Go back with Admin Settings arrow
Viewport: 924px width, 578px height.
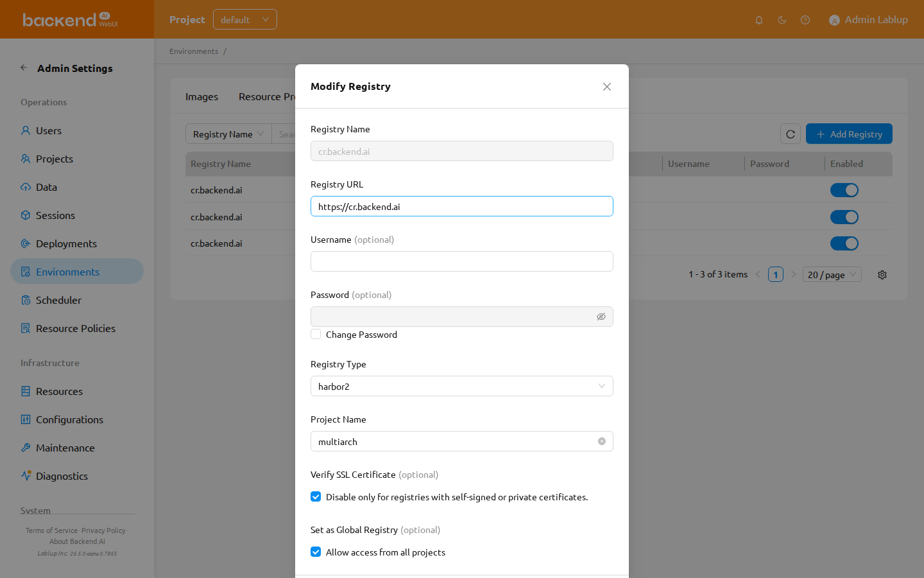point(24,67)
